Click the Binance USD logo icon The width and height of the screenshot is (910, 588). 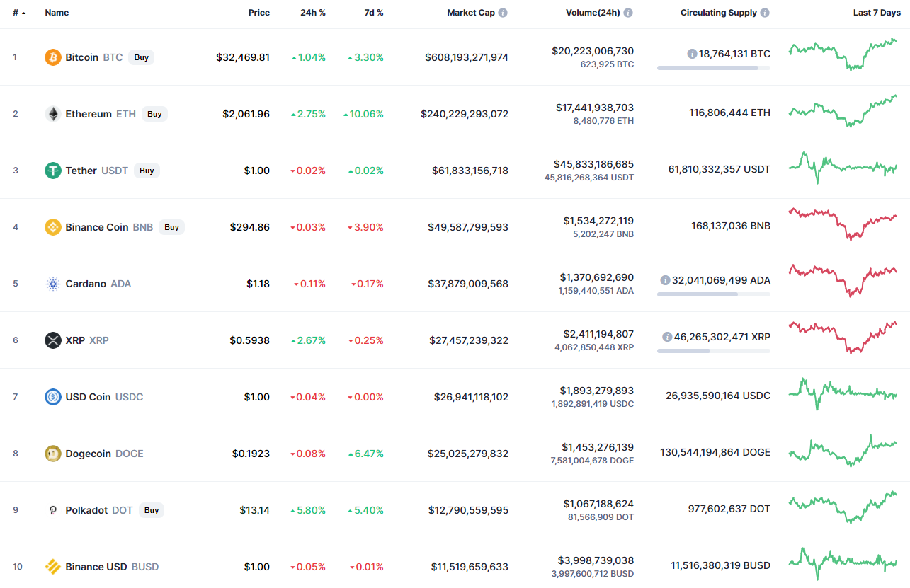[x=53, y=567]
